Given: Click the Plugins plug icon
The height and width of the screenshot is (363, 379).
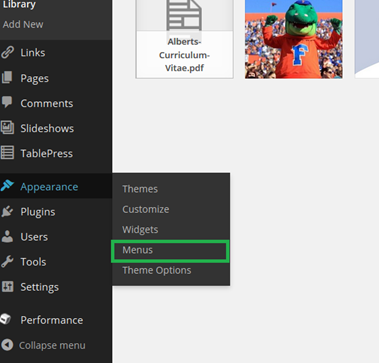Looking at the screenshot, I should pos(7,211).
